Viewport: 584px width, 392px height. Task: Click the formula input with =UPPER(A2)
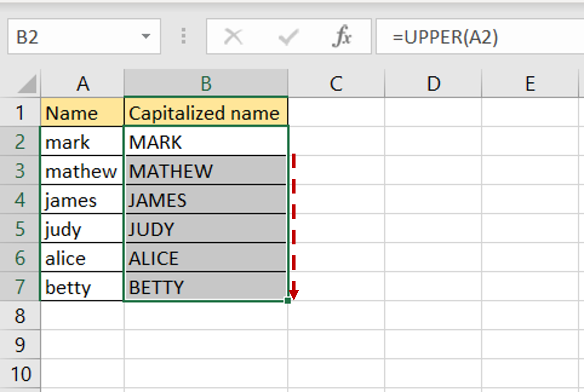479,37
